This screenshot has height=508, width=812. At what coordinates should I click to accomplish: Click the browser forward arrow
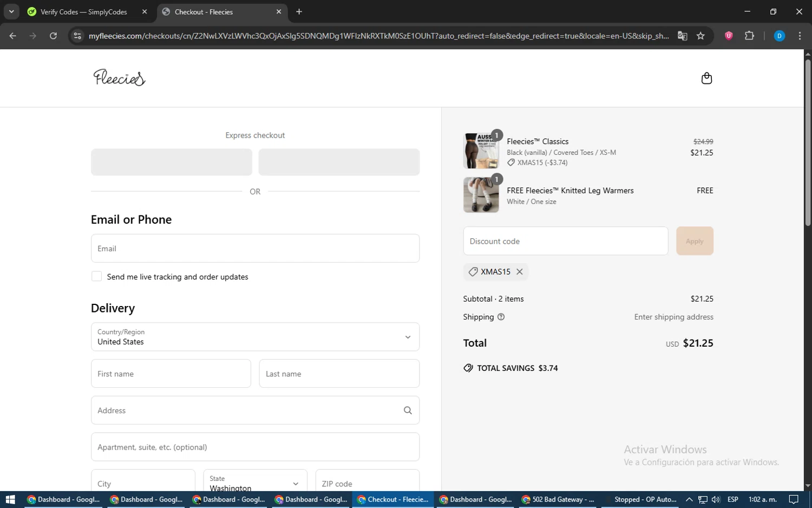tap(33, 36)
